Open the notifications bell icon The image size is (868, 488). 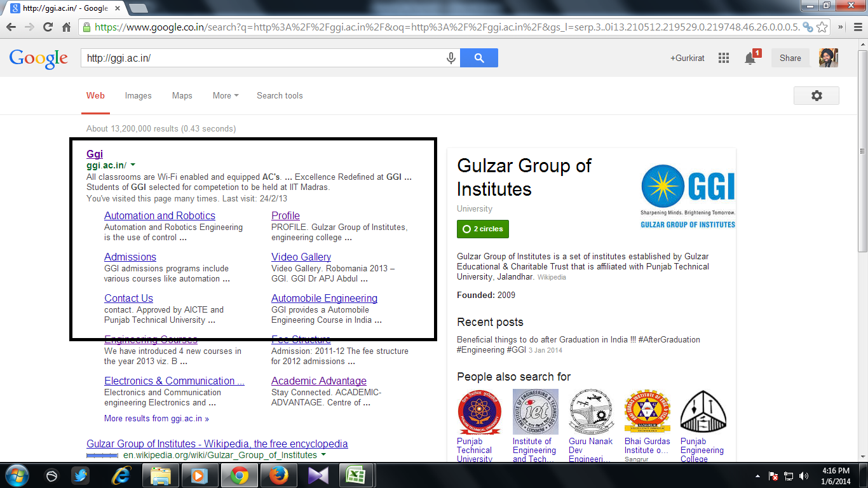point(750,58)
